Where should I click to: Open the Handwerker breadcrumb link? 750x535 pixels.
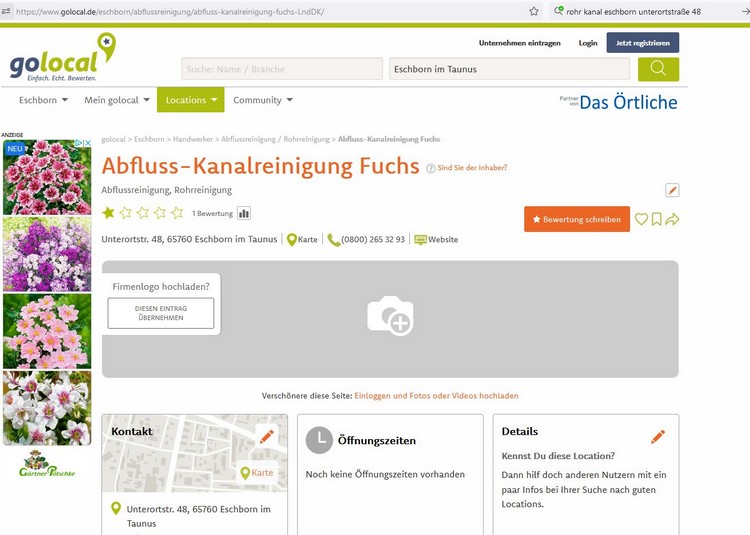click(x=193, y=139)
